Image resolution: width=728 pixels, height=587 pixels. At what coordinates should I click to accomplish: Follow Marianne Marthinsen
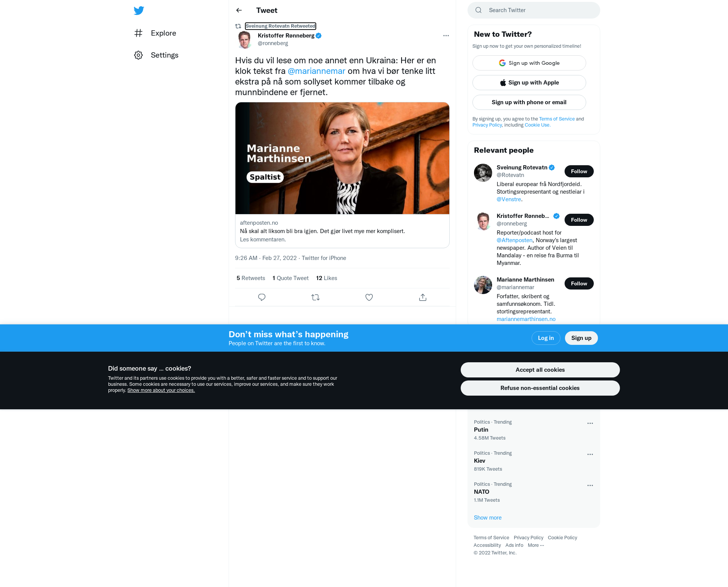pyautogui.click(x=579, y=283)
